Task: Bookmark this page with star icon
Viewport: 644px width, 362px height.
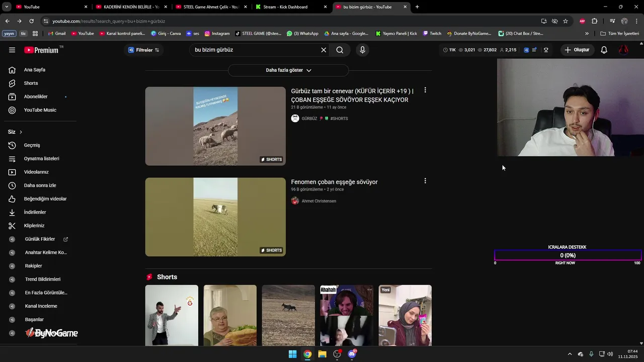Action: 566,21
